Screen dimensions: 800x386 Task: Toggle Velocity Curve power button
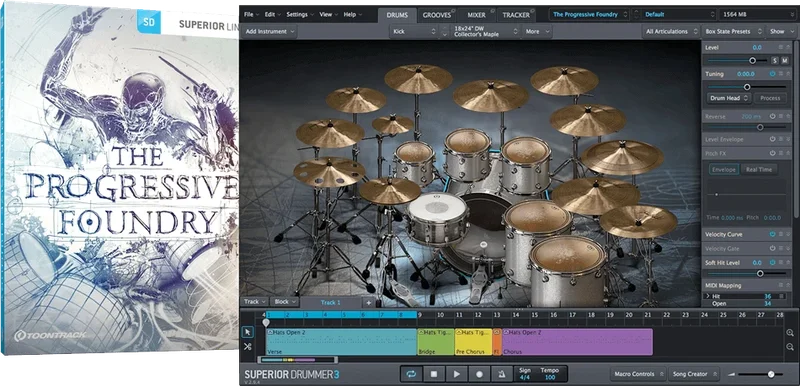click(772, 235)
